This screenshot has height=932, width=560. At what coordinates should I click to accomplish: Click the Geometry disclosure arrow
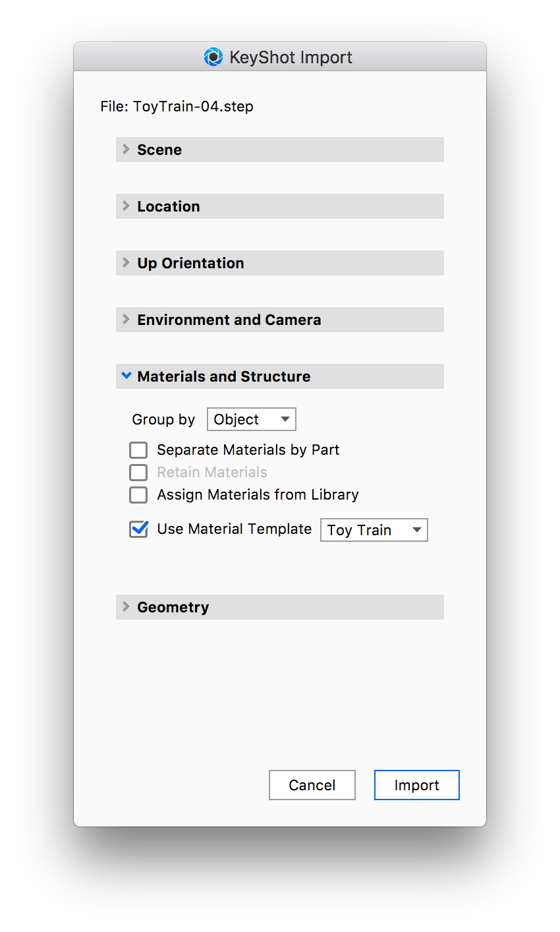(126, 606)
